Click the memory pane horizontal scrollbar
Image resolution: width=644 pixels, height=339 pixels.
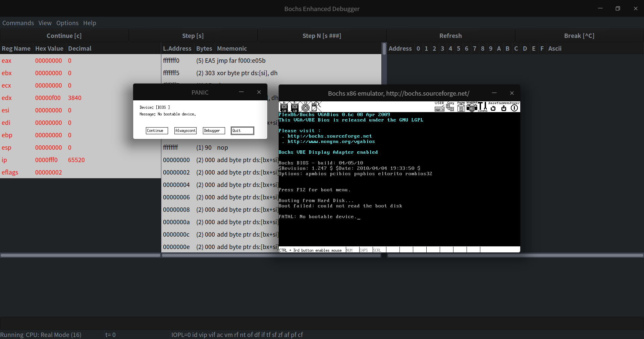[x=515, y=255]
